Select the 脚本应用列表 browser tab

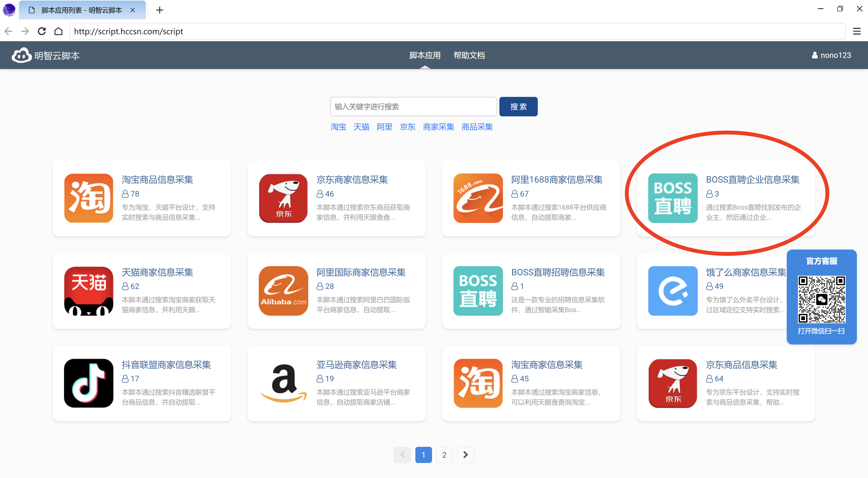[x=82, y=10]
